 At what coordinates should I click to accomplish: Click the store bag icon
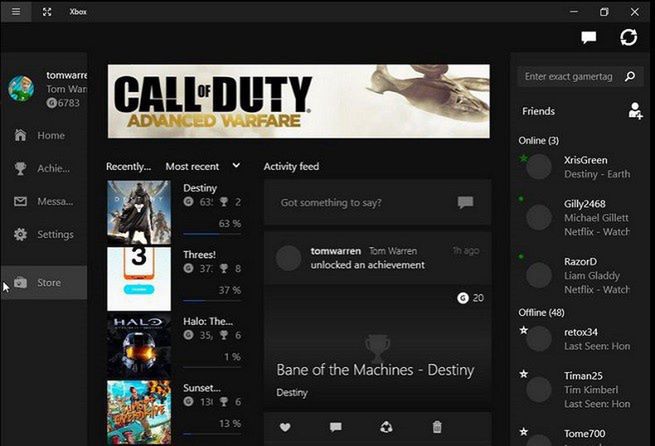click(x=20, y=282)
